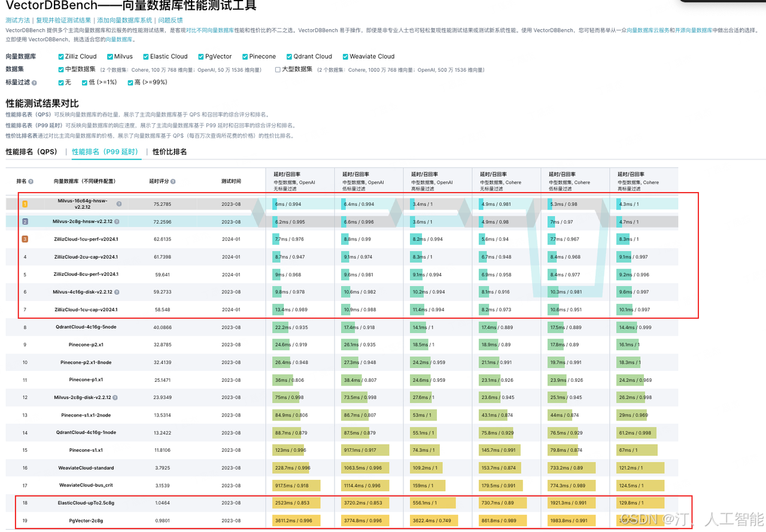
Task: Click the 3611.2ms / 0.996 latency bar
Action: pyautogui.click(x=297, y=521)
